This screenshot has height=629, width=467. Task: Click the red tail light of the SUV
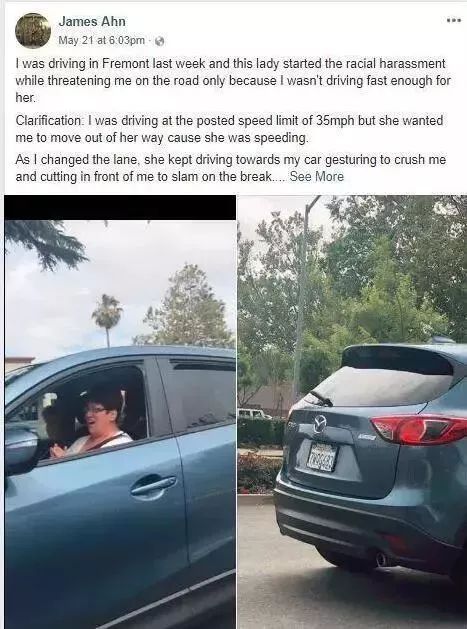[x=417, y=429]
